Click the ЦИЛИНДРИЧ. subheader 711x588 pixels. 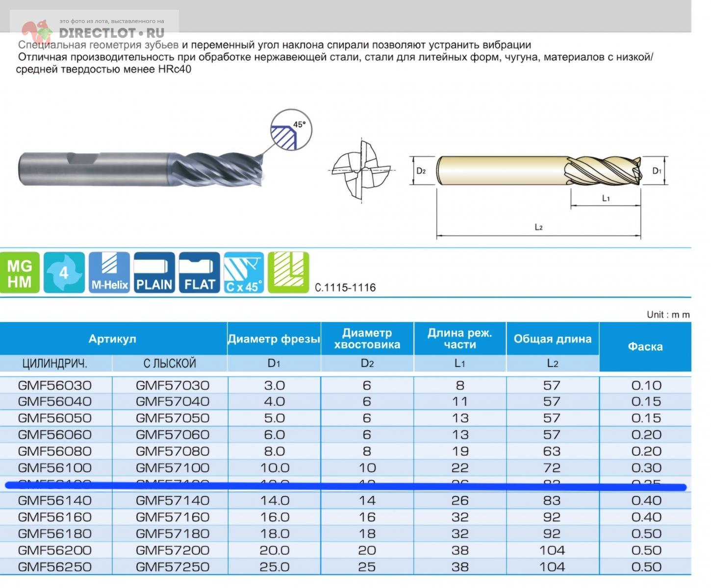coord(55,364)
